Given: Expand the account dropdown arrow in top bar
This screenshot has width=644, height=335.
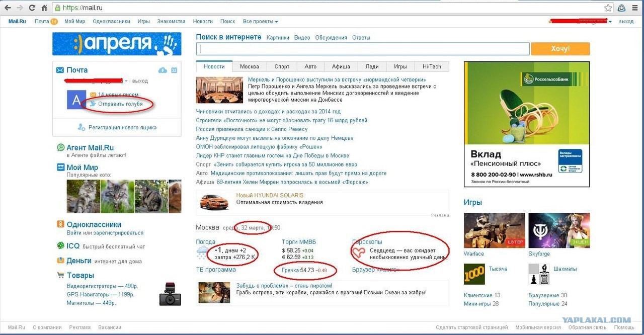Looking at the screenshot, I should click(610, 22).
